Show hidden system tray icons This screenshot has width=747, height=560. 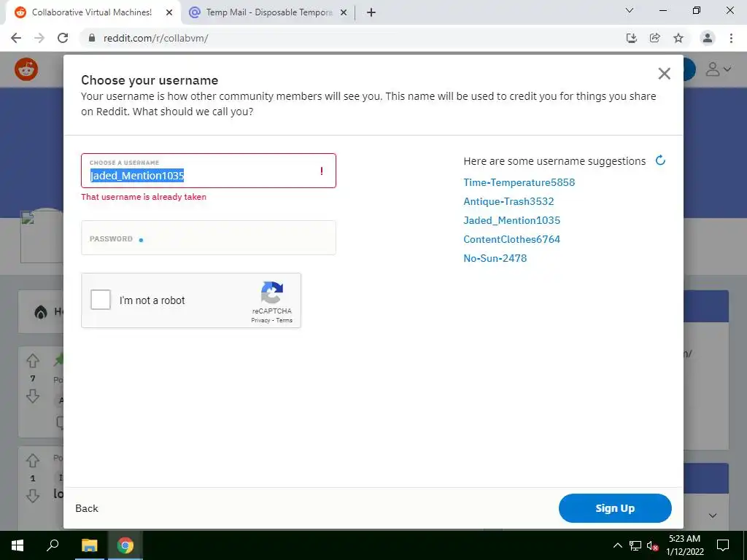pos(617,545)
